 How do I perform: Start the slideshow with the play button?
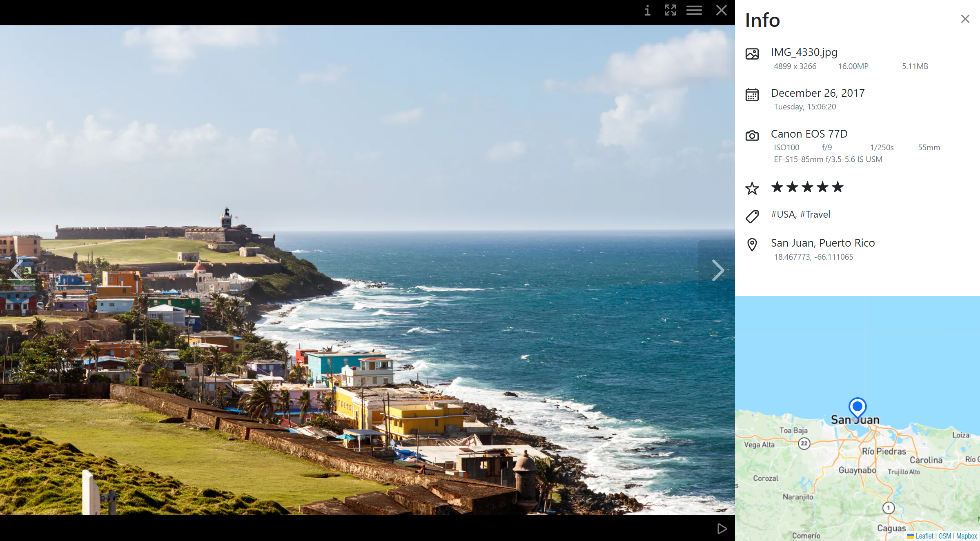[x=722, y=529]
